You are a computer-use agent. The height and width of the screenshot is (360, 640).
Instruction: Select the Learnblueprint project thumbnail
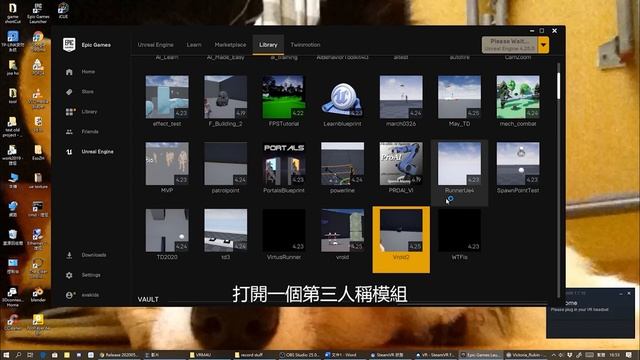coord(342,97)
